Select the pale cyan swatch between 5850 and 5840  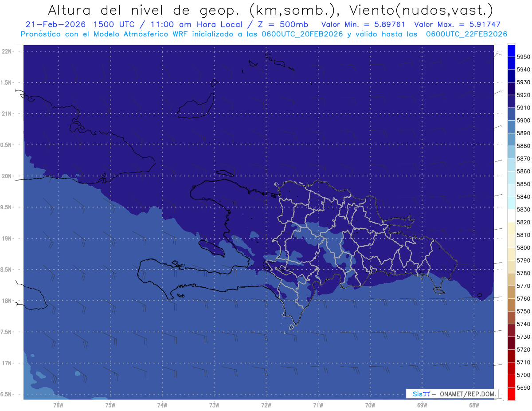(x=511, y=190)
